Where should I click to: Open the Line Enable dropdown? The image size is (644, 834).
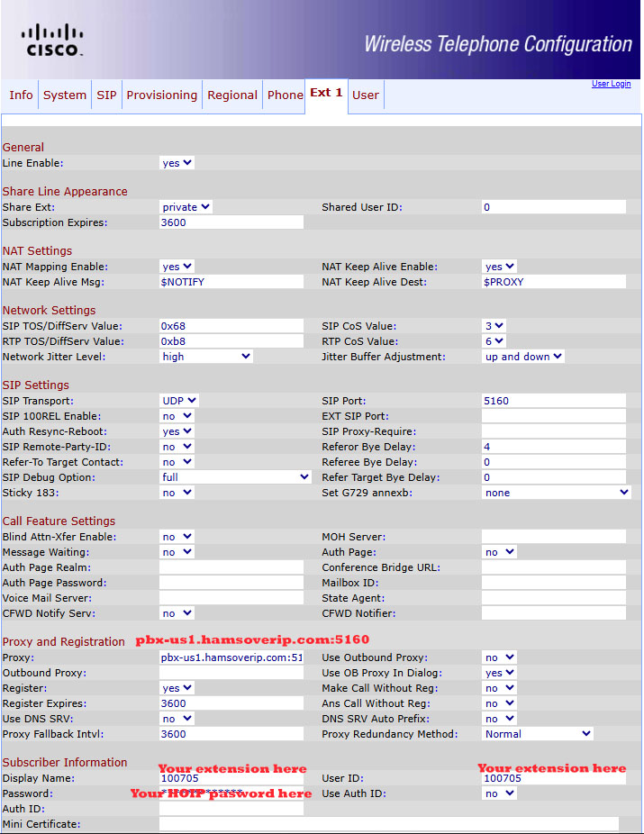click(x=177, y=163)
